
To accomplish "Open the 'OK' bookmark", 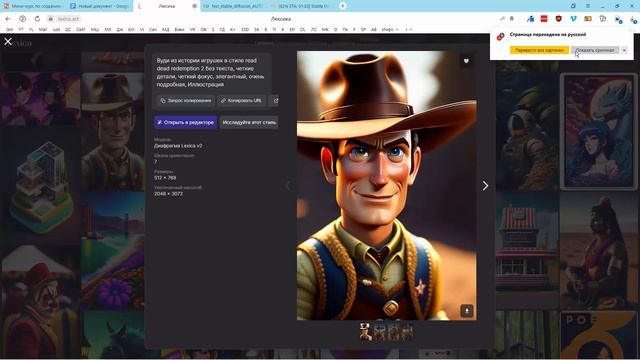I will point(203,29).
